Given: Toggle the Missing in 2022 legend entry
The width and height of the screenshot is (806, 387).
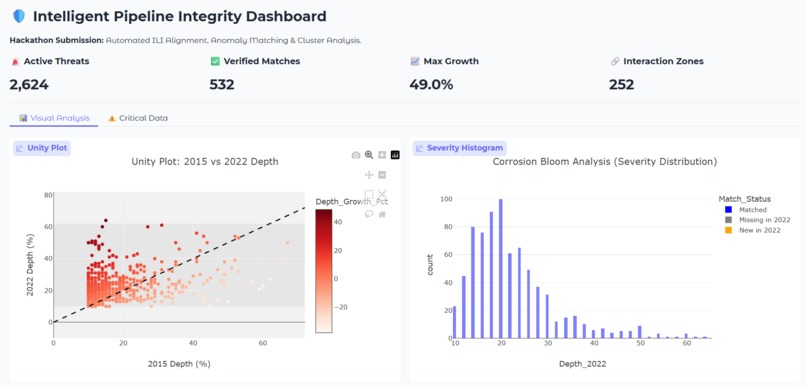Looking at the screenshot, I should [757, 220].
